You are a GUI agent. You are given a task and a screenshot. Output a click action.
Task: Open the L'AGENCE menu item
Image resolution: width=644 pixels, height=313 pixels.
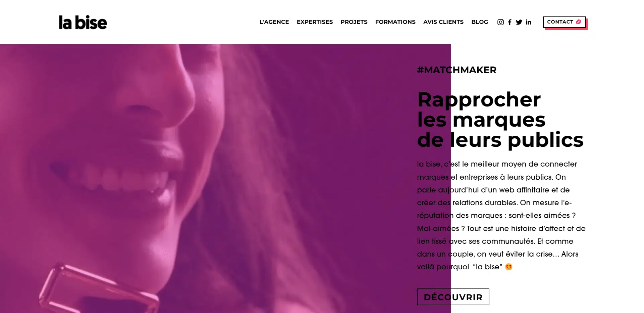pyautogui.click(x=274, y=22)
